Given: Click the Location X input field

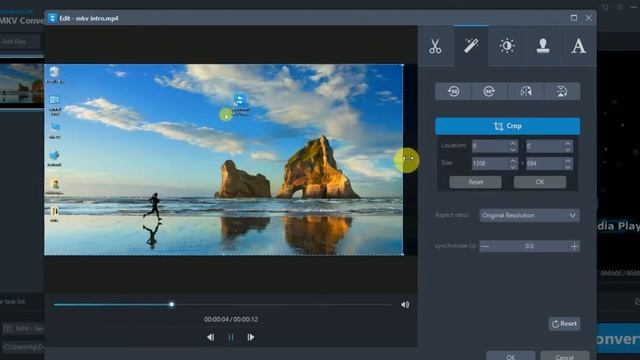Looking at the screenshot, I should coord(490,146).
